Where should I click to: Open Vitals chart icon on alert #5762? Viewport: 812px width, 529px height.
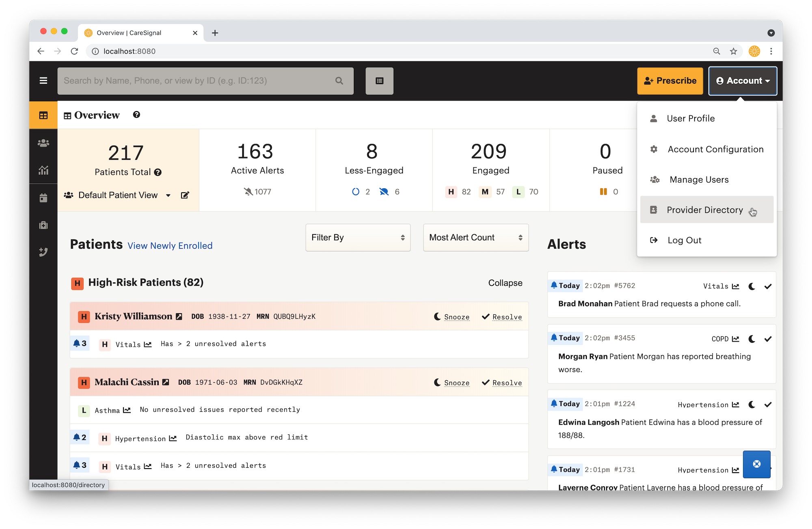coord(736,286)
